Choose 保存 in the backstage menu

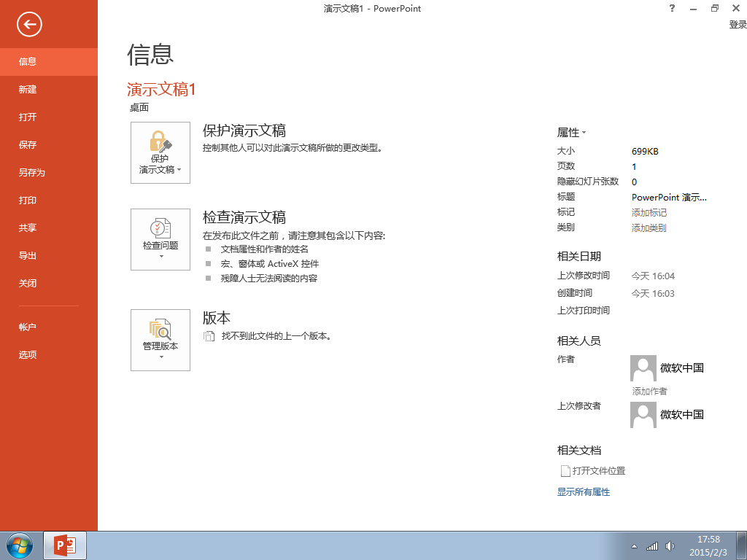pos(49,145)
